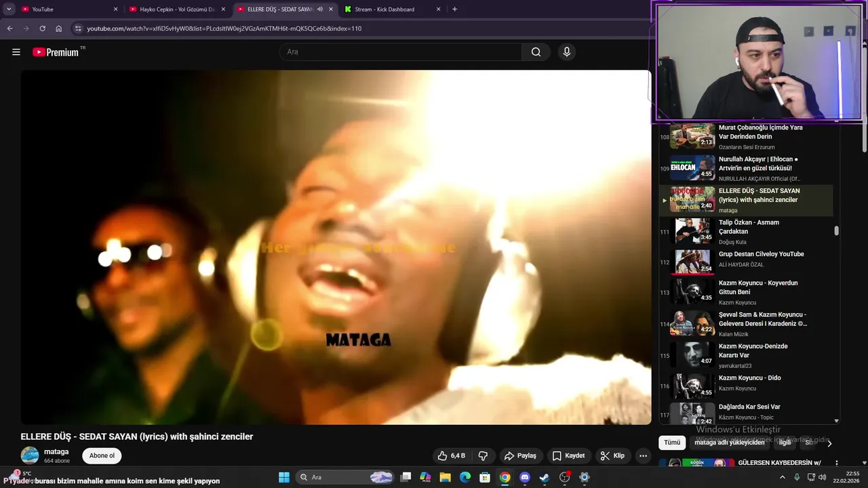Open the YouTube hamburger guide menu
This screenshot has height=488, width=868.
[x=16, y=52]
